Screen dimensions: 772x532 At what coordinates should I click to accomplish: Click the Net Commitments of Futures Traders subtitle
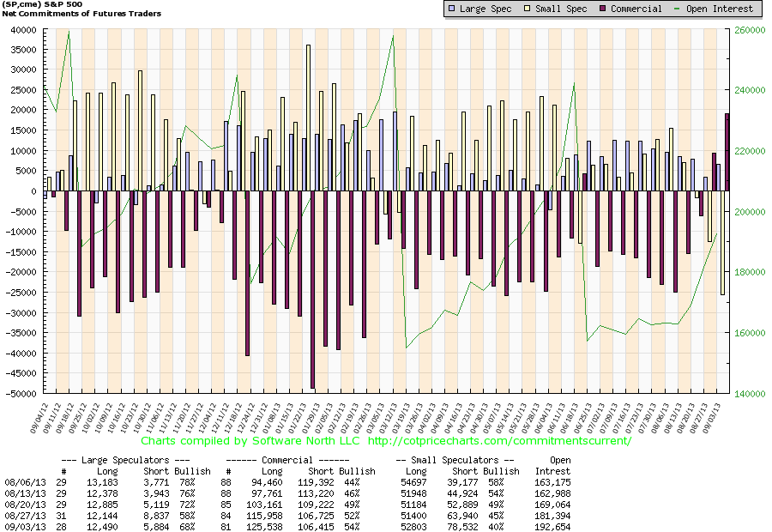click(x=81, y=14)
